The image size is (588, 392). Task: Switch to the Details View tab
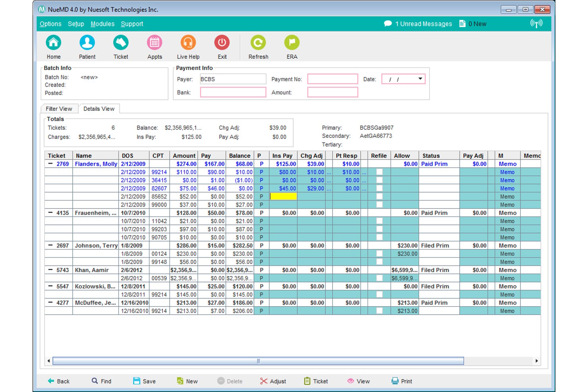click(99, 108)
